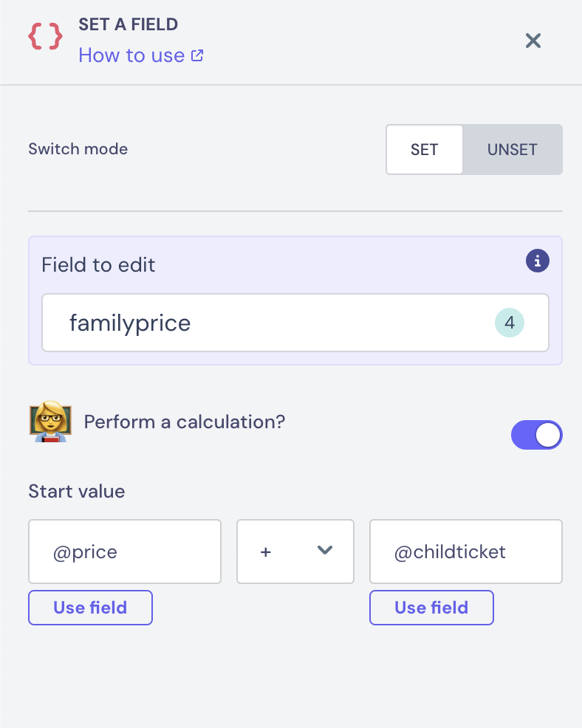
Task: Click the teacher emoji beside Perform a calculation
Action: tap(50, 423)
